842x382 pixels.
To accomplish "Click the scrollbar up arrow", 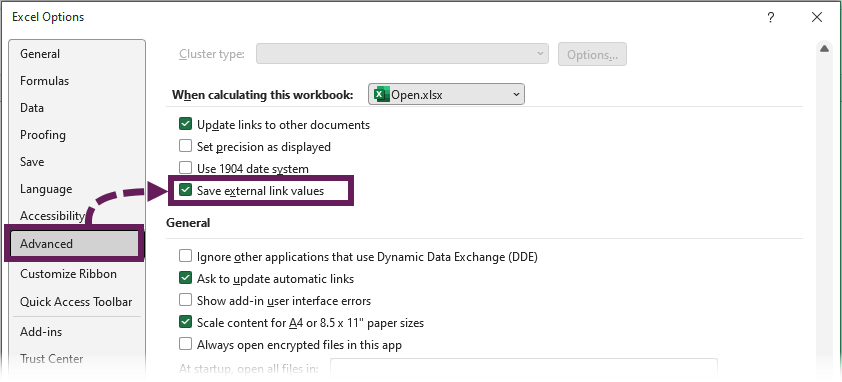I will pos(825,49).
